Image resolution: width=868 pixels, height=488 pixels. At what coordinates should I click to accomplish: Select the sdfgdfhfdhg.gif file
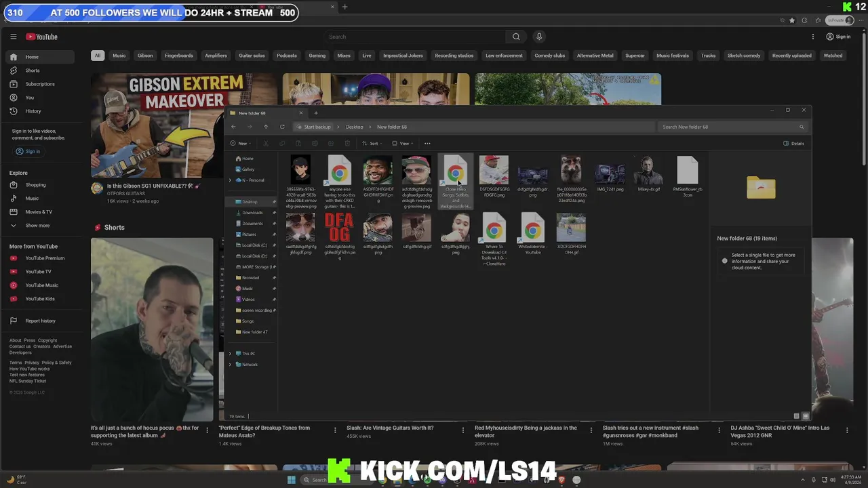416,231
